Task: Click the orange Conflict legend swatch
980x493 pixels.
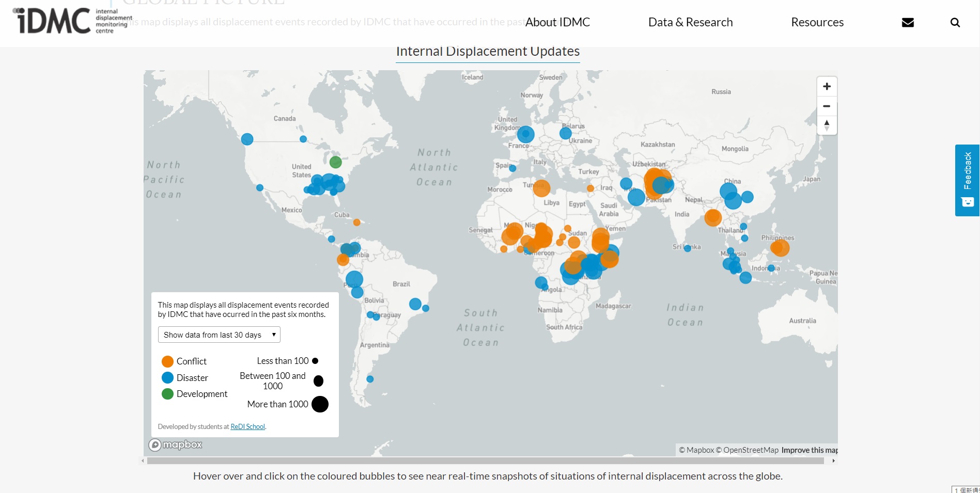Action: pyautogui.click(x=167, y=361)
